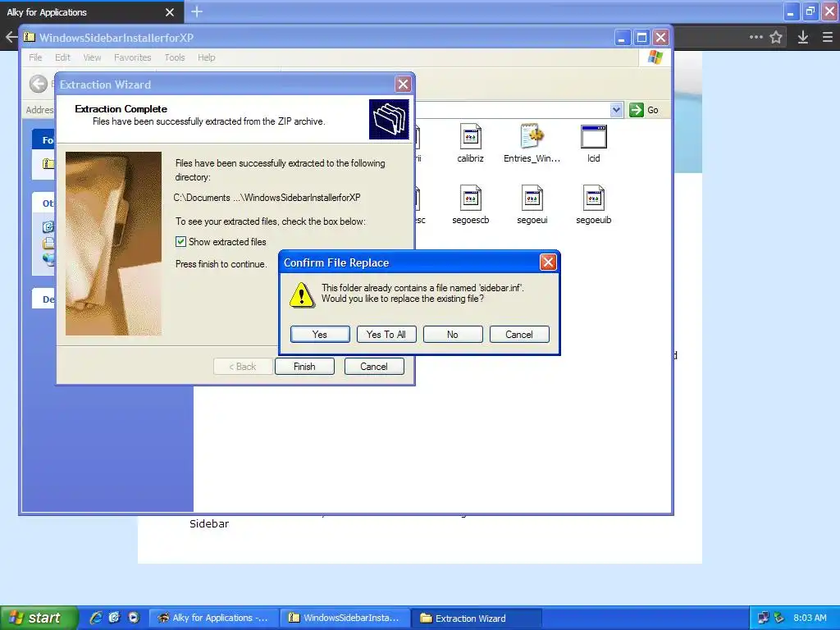Viewport: 840px width, 630px height.
Task: Bookmark page with the star icon
Action: coord(776,37)
